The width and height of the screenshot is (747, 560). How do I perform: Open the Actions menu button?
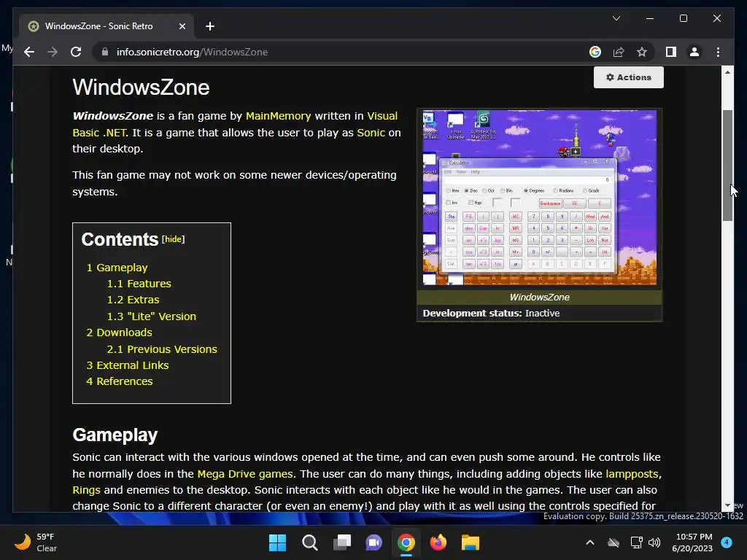(628, 77)
